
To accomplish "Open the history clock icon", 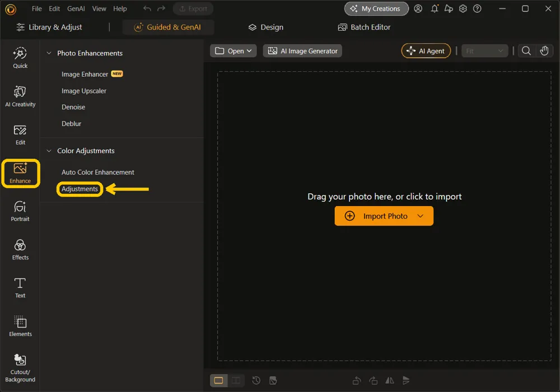I will coord(256,381).
